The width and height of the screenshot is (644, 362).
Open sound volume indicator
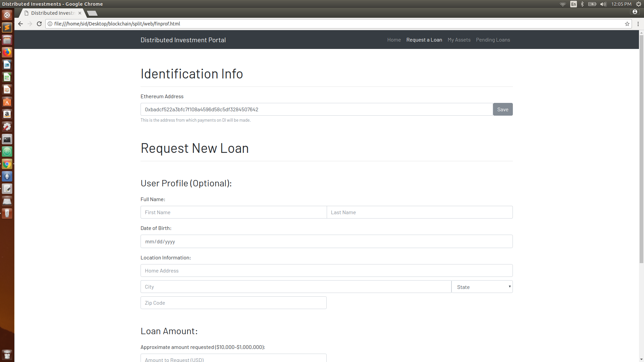[x=603, y=4]
